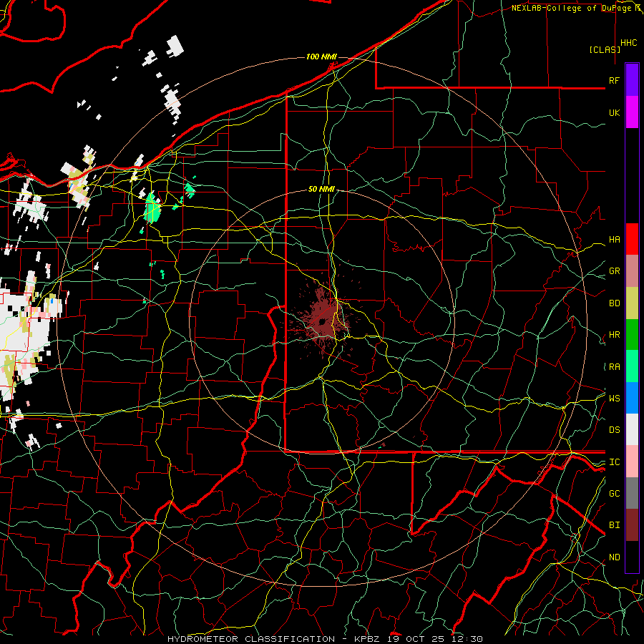Image resolution: width=644 pixels, height=644 pixels.
Task: Click the HA legend label
Action: click(x=614, y=240)
